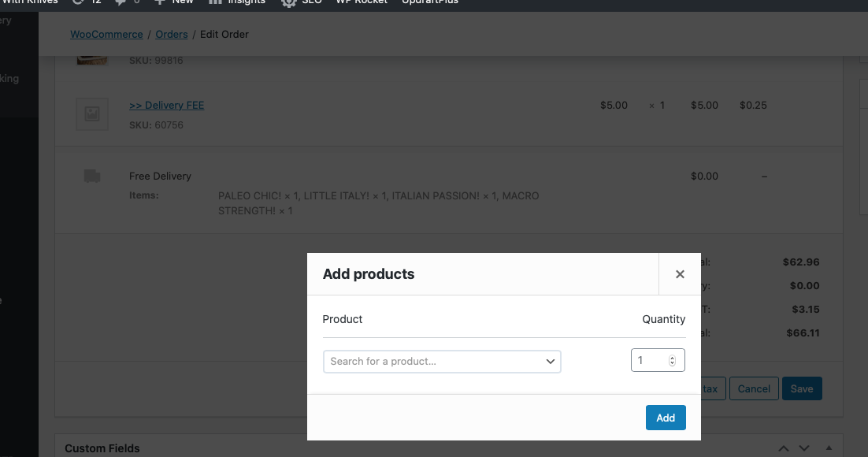Open the comments bubble icon
Viewport: 868px width, 457px height.
[121, 2]
